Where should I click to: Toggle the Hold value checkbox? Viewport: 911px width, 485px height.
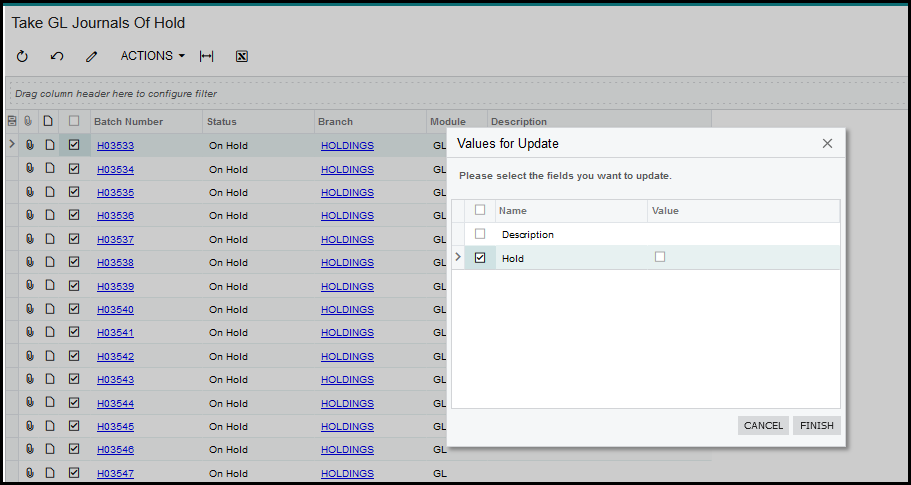click(659, 257)
